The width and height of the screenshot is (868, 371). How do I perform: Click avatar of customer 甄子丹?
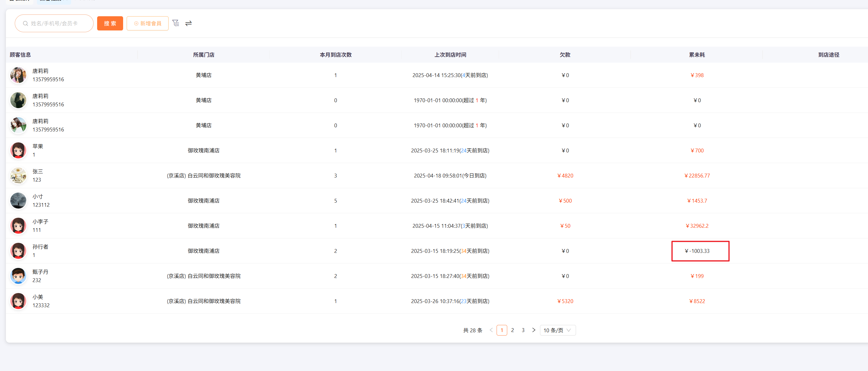18,276
